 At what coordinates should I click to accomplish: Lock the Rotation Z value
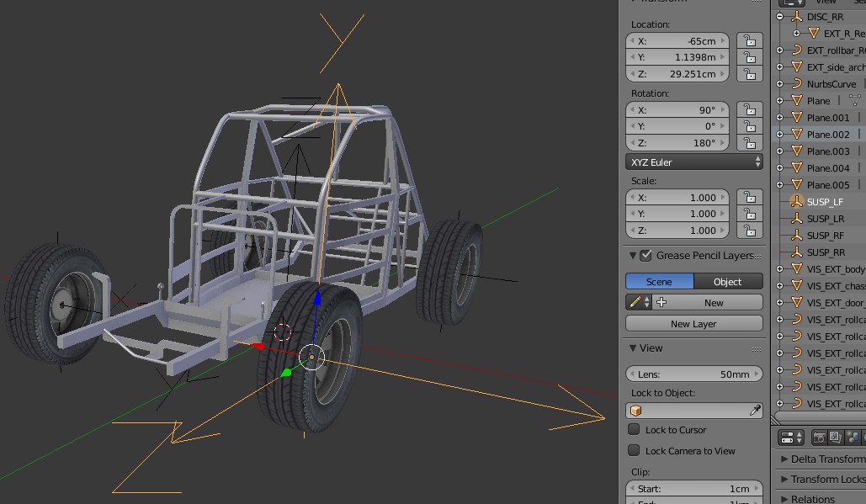click(x=750, y=143)
